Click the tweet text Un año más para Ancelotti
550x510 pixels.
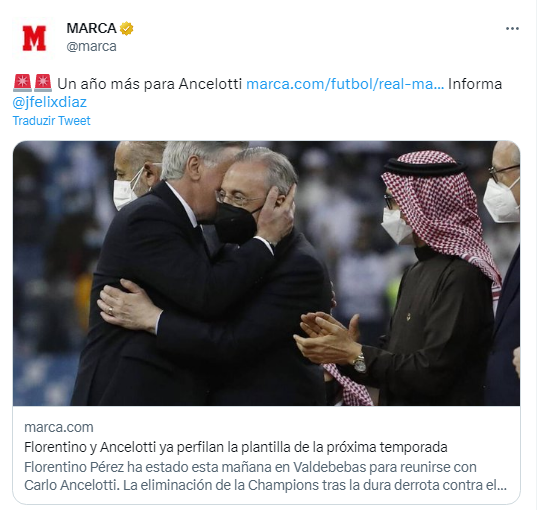coord(149,84)
